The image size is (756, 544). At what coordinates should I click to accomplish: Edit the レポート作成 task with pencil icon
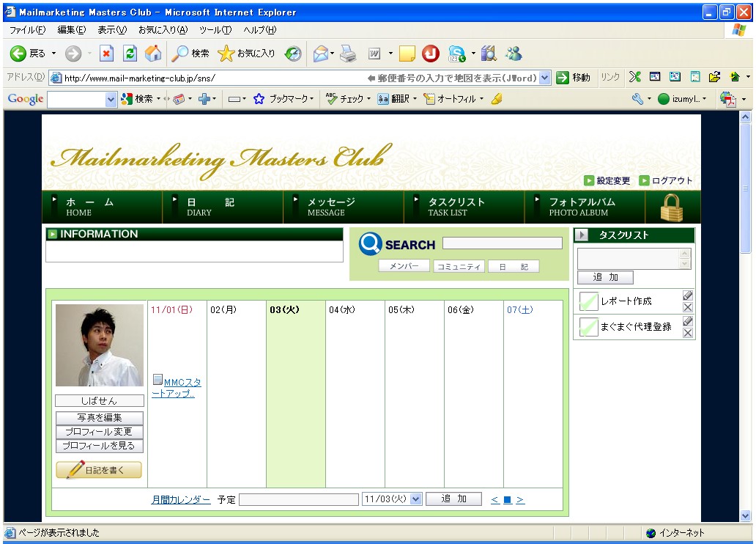(x=688, y=295)
